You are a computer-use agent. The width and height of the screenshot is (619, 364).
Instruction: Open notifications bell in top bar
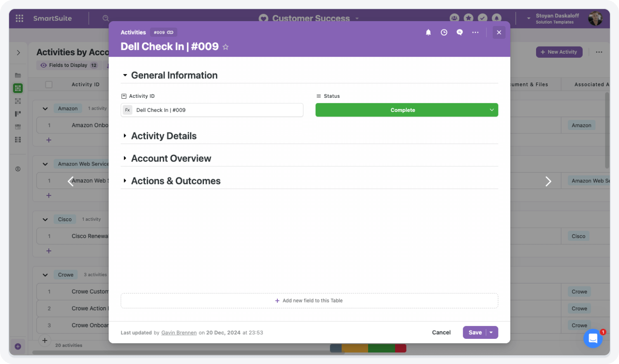point(496,18)
